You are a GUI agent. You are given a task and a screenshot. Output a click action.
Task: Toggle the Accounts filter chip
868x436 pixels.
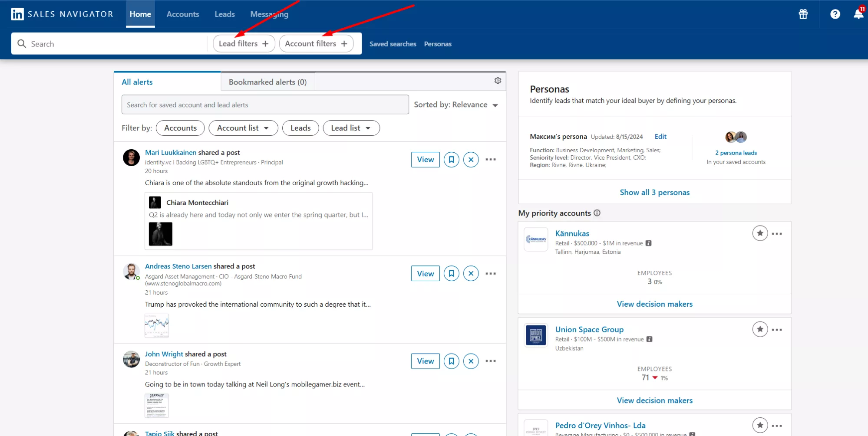[180, 128]
